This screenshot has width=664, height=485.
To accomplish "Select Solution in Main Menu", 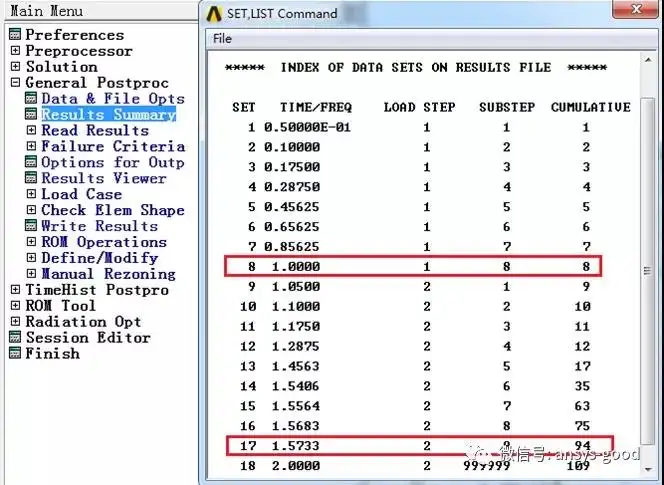I will (61, 67).
